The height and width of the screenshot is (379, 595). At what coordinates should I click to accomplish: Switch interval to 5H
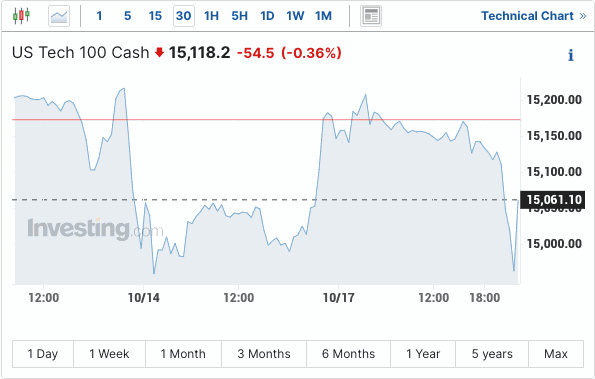coord(239,16)
